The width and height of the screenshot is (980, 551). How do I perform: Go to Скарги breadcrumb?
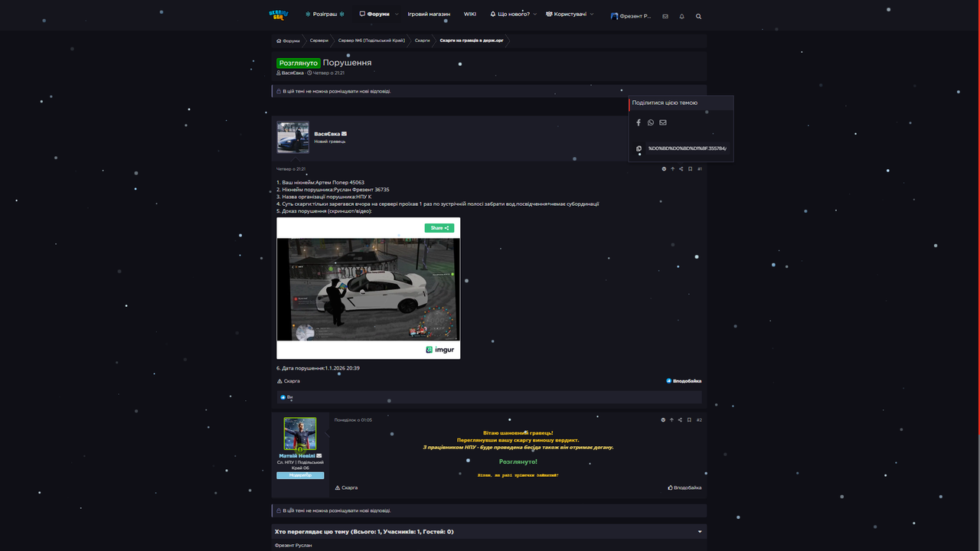click(x=423, y=41)
